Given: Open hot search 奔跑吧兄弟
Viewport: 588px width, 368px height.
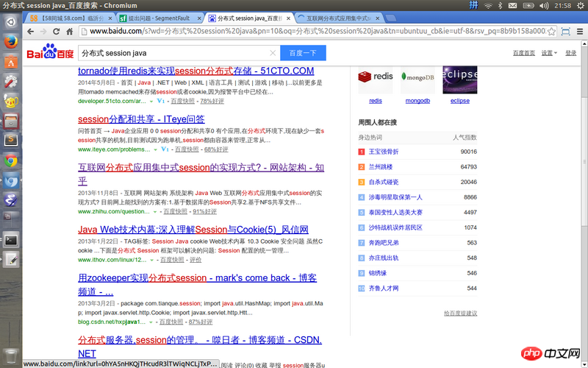Looking at the screenshot, I should click(x=384, y=243).
